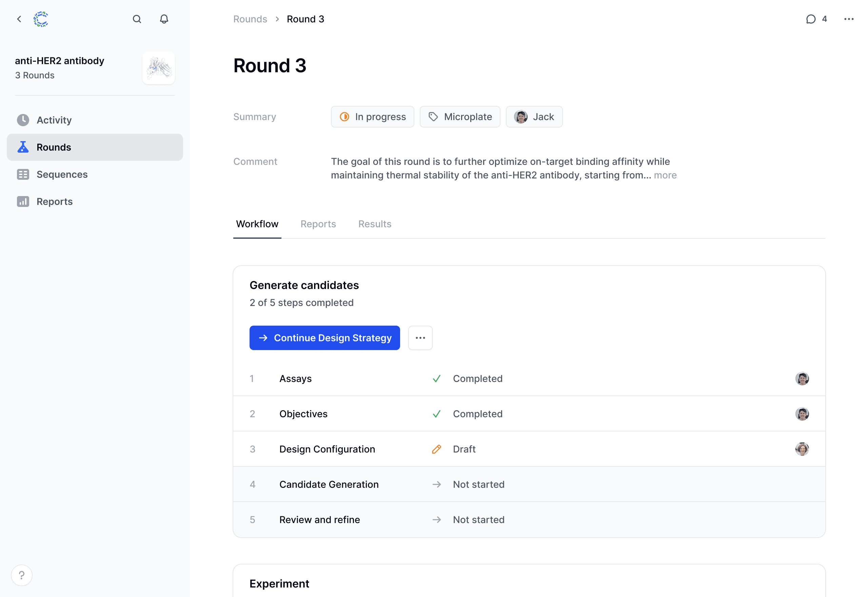Open the Microplate tag chip
The image size is (868, 597).
point(460,117)
